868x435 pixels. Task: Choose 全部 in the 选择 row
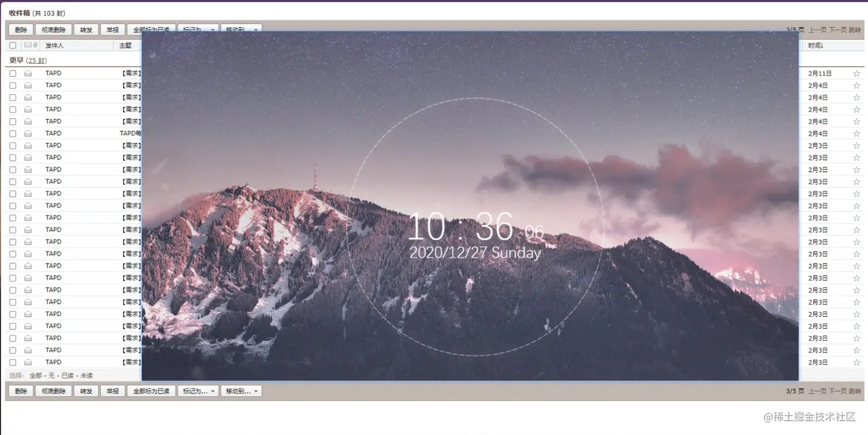click(x=36, y=375)
